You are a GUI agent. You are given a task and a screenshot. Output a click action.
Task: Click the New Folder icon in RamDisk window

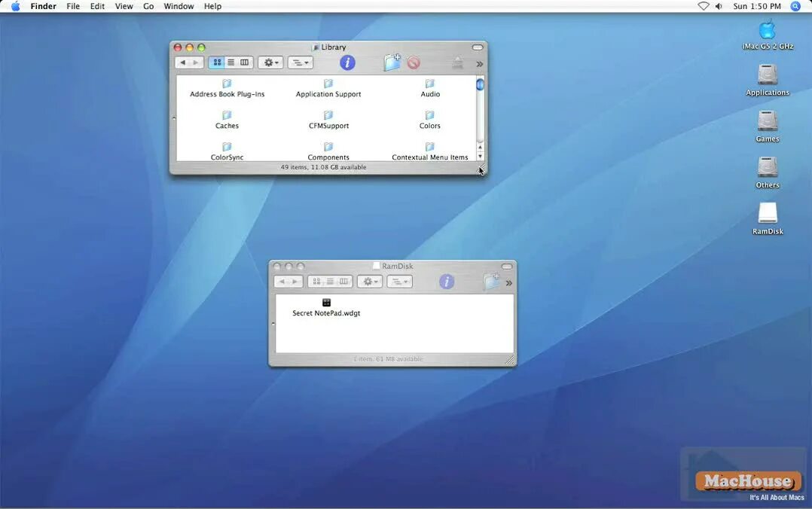[x=491, y=281]
